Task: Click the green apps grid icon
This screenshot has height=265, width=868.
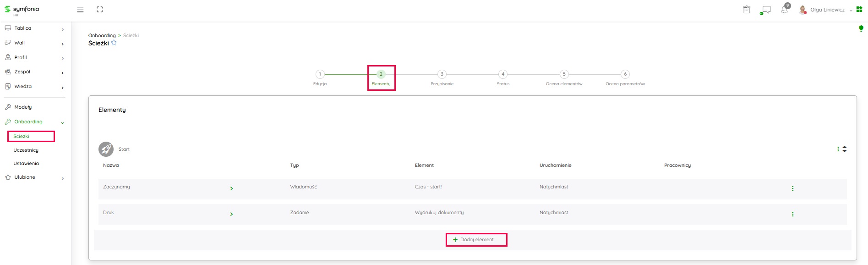Action: pyautogui.click(x=859, y=9)
